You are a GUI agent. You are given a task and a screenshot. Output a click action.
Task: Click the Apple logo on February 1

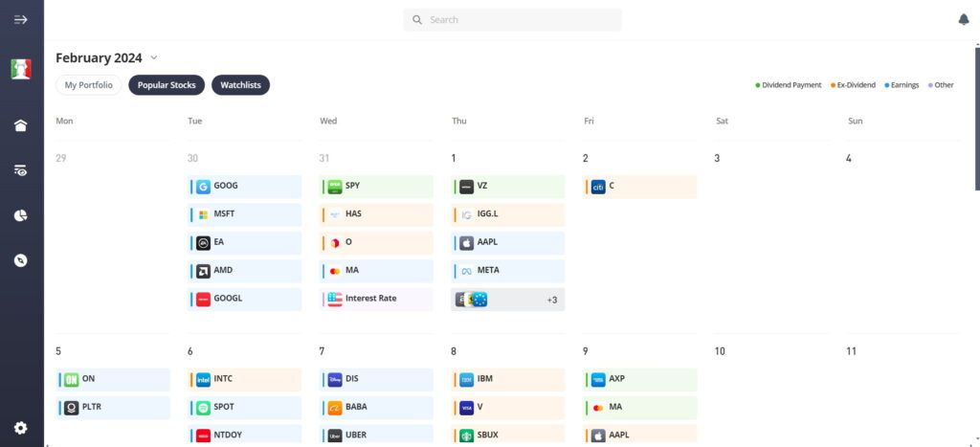point(467,243)
